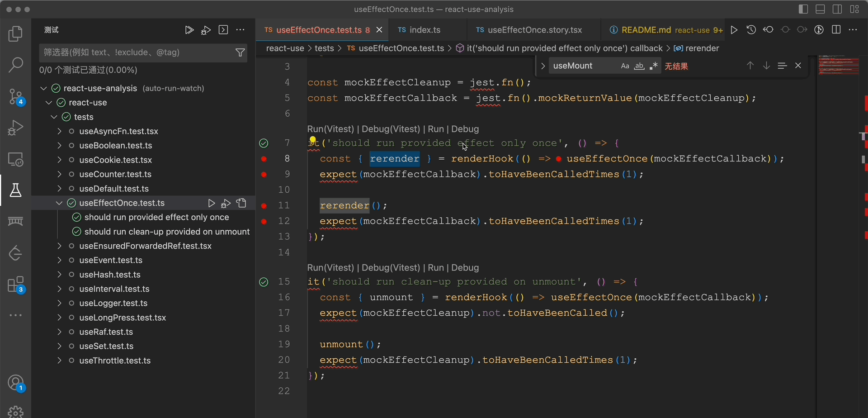Toggle Match Case in the find widget
Screen dimensions: 868x418
click(x=625, y=66)
